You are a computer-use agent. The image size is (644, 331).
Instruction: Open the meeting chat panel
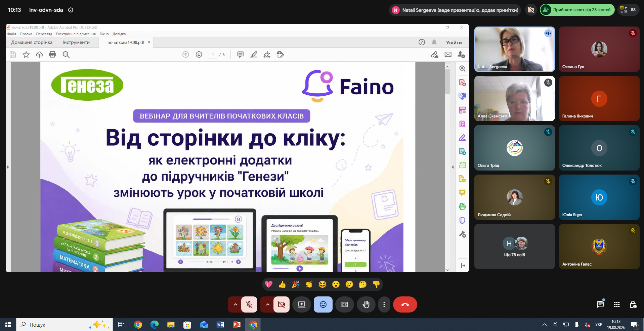coord(601,304)
